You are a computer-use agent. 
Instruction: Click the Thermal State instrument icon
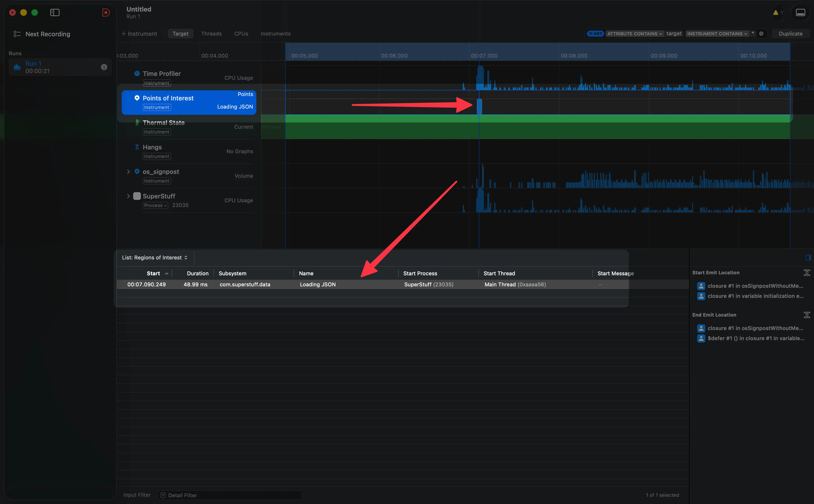point(138,122)
